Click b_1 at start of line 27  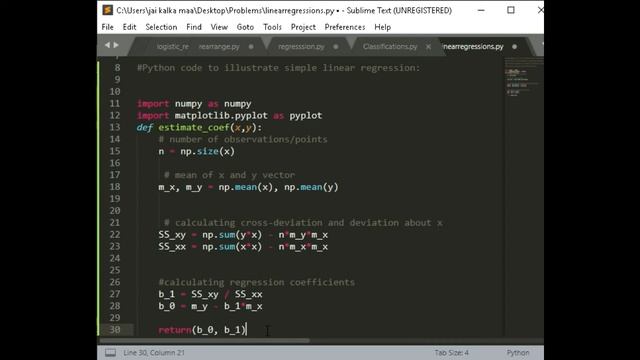pos(167,294)
